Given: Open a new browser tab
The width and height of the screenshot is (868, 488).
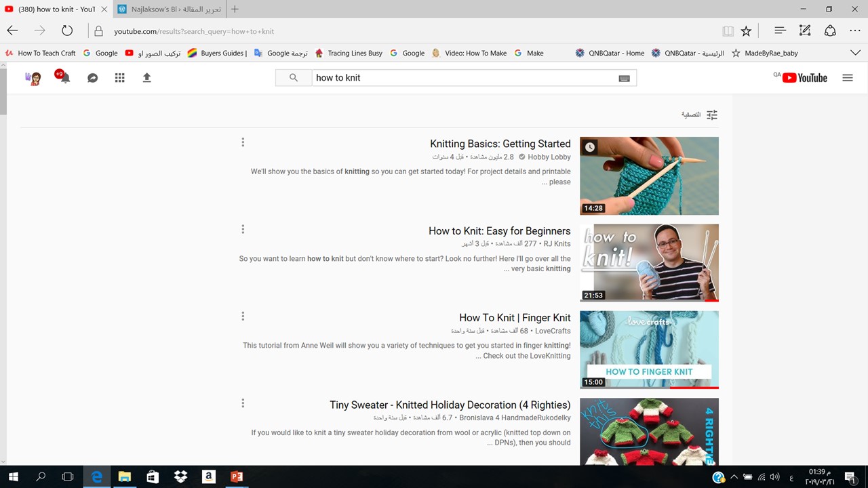Looking at the screenshot, I should (235, 9).
